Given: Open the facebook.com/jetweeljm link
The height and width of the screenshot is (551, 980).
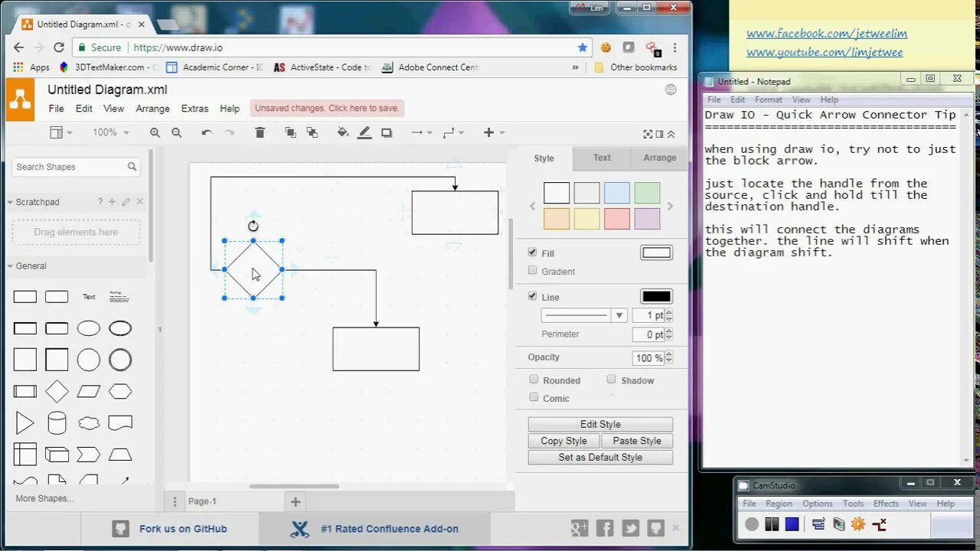Looking at the screenshot, I should [825, 33].
